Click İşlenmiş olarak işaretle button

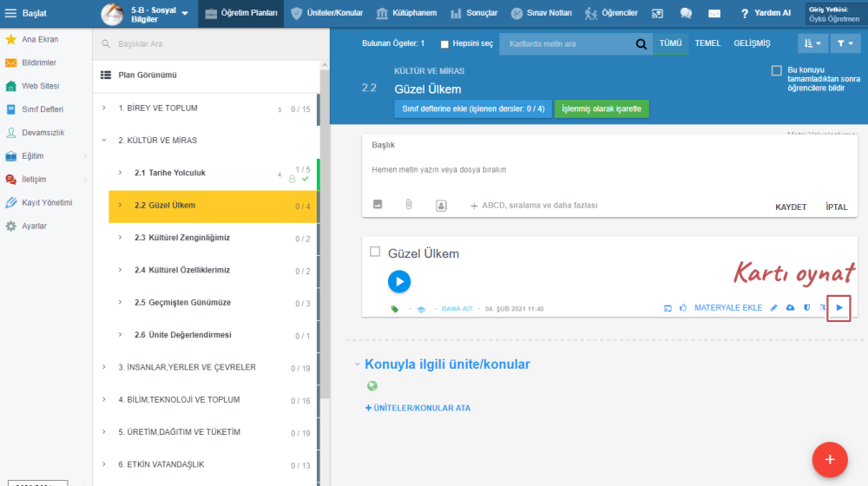click(x=602, y=108)
